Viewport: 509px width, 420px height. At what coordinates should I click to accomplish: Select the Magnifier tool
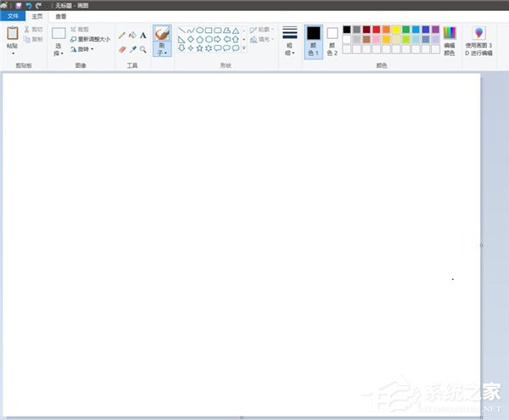pos(143,50)
